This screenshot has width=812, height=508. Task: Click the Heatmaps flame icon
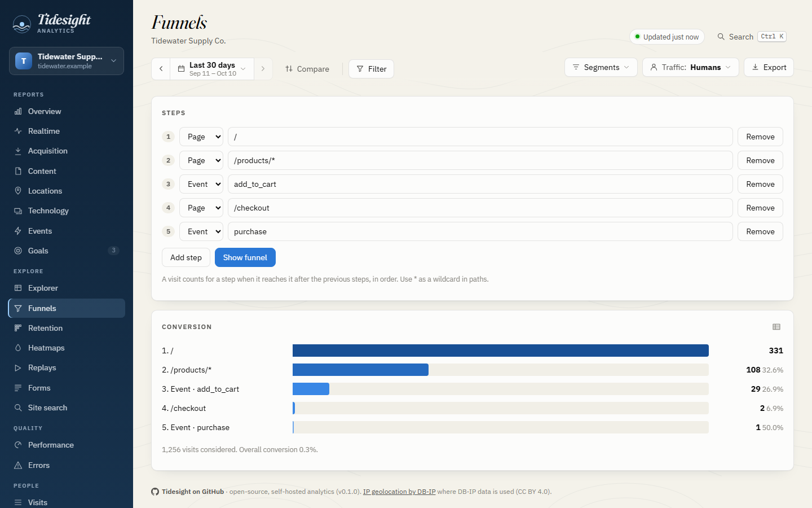pos(18,348)
